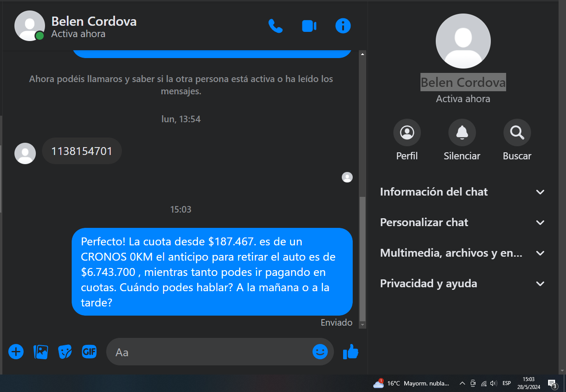Open Belen Cordova's Perfil
Image resolution: width=566 pixels, height=392 pixels.
407,140
